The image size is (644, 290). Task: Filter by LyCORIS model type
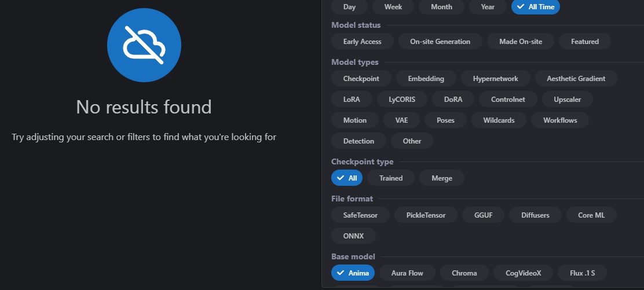pyautogui.click(x=402, y=100)
